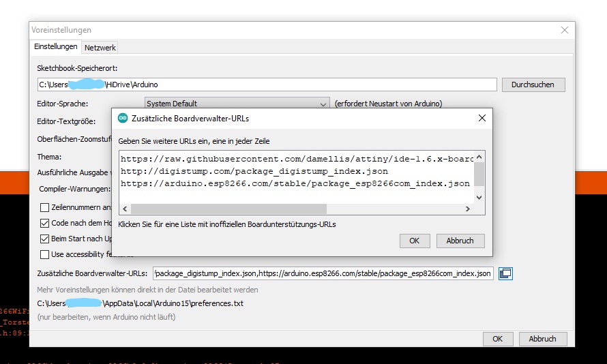Click OK in the Voreinstellungen window
Viewport: 607px width, 364px height.
tap(498, 339)
